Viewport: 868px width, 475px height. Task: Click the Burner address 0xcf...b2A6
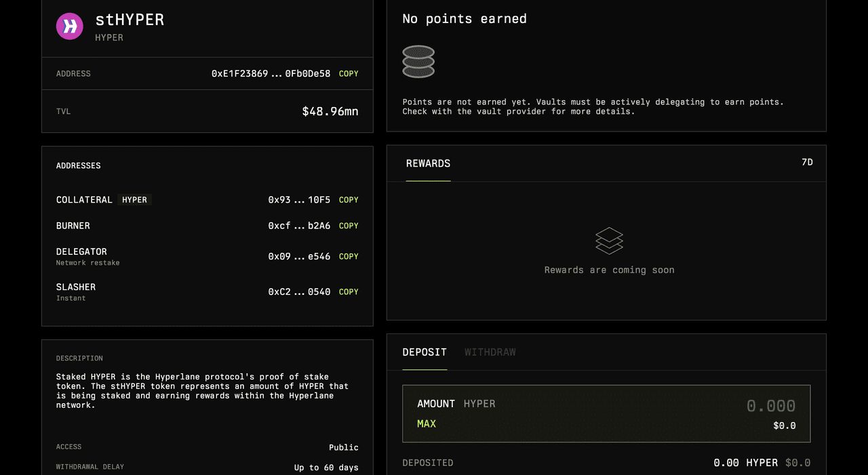tap(299, 226)
